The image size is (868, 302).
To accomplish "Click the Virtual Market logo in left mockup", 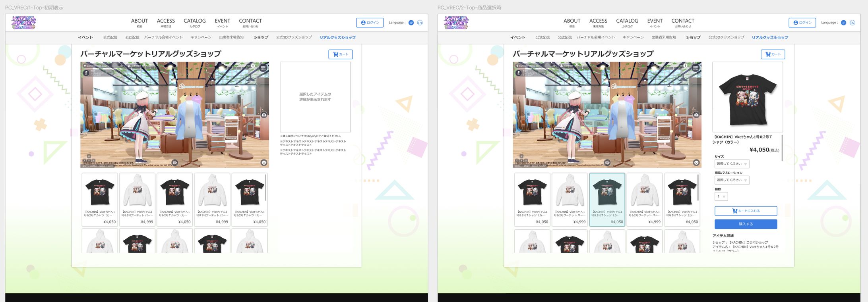I will coord(24,23).
